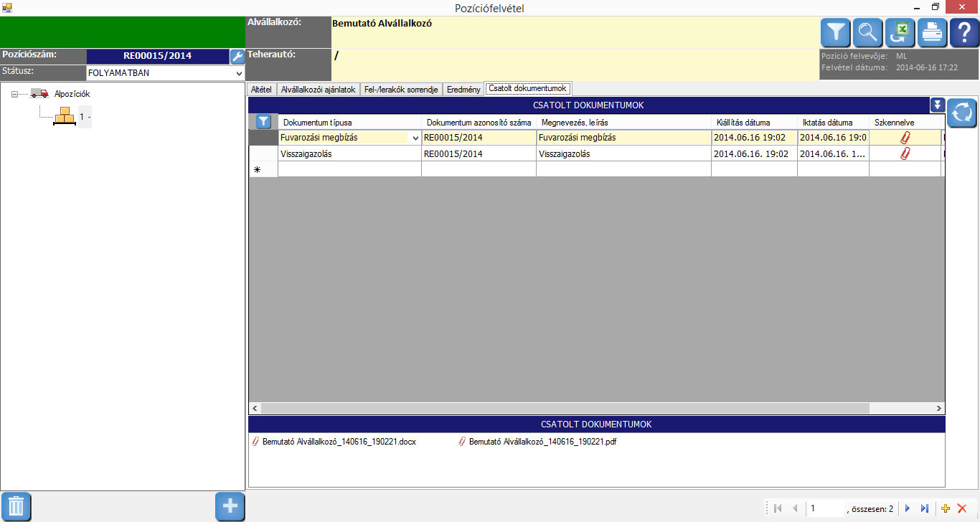Sort by Dokumentum típusa column header
980x522 pixels.
349,123
